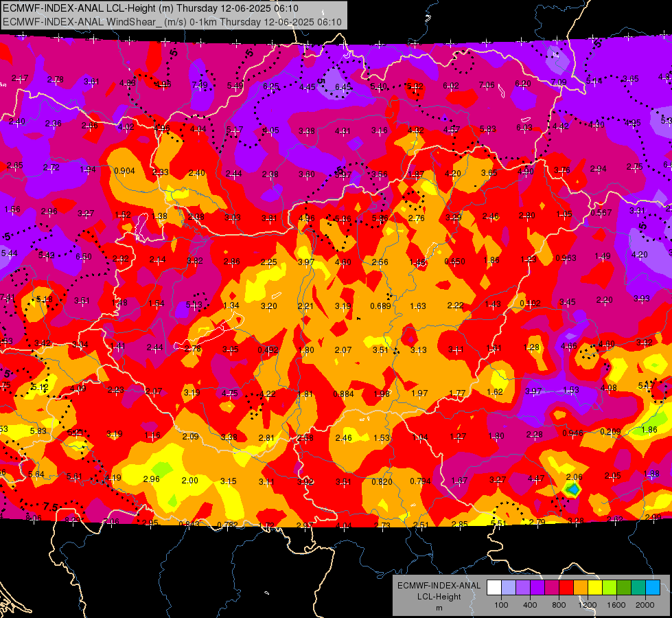Screen dimensions: 672x618
Task: Click the wind shear value 4.75
Action: pyautogui.click(x=230, y=393)
